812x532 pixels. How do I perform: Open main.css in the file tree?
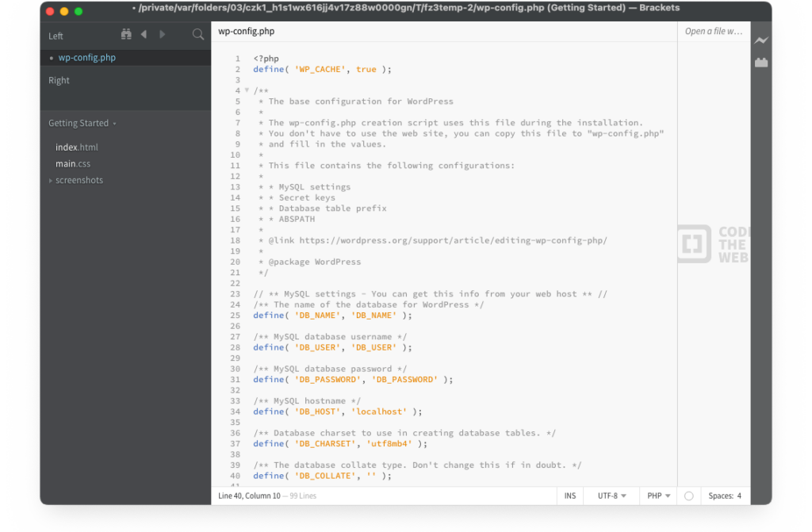tap(73, 163)
